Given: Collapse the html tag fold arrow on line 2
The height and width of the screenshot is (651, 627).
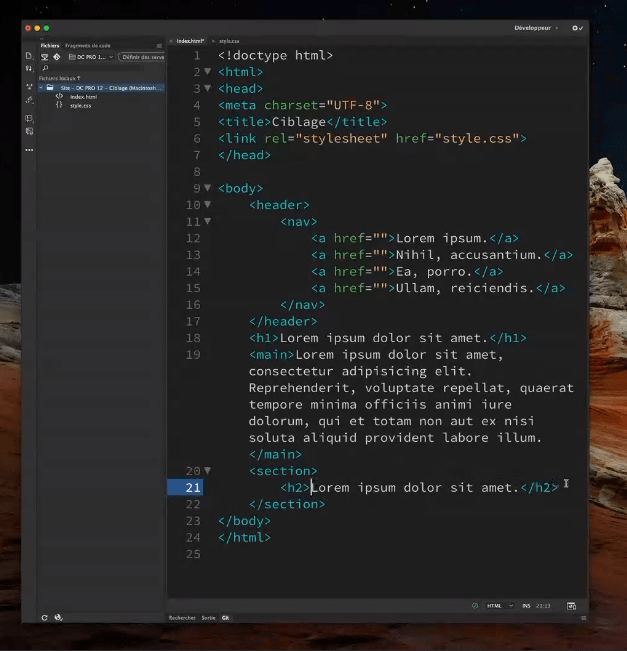Looking at the screenshot, I should (207, 72).
